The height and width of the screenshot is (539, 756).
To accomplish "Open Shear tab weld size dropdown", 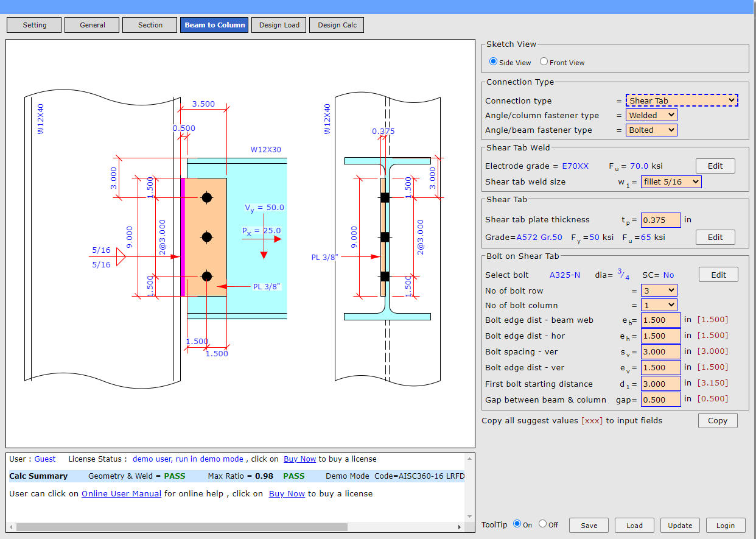I will click(671, 181).
